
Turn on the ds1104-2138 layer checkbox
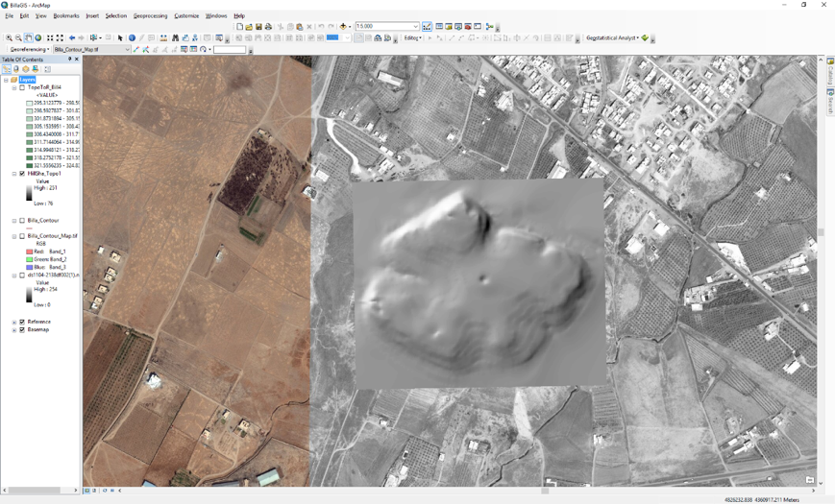click(x=22, y=276)
